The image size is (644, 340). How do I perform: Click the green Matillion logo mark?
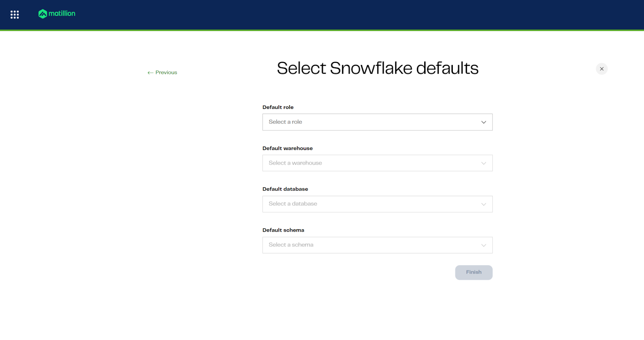click(43, 14)
